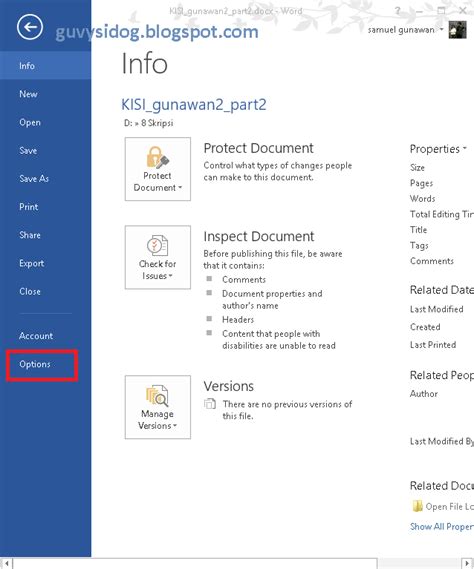The image size is (474, 569).
Task: Click the Last Modified date label
Action: point(437,309)
